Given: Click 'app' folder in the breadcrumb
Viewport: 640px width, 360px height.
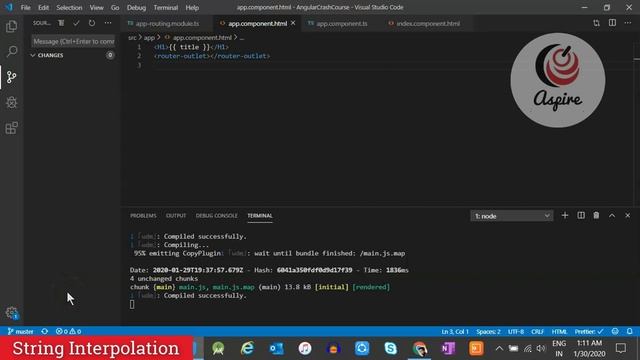Looking at the screenshot, I should tap(149, 38).
